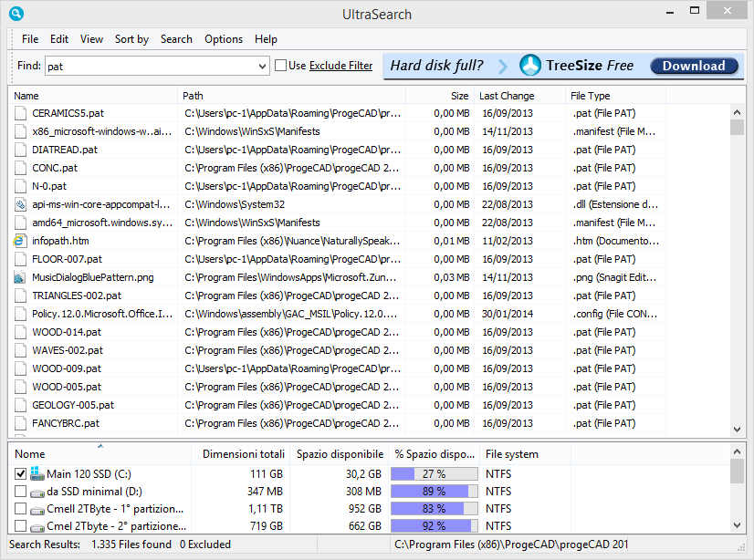Click file icon of x86_microsoft-windows manifest
This screenshot has height=560, width=754.
pyautogui.click(x=20, y=131)
